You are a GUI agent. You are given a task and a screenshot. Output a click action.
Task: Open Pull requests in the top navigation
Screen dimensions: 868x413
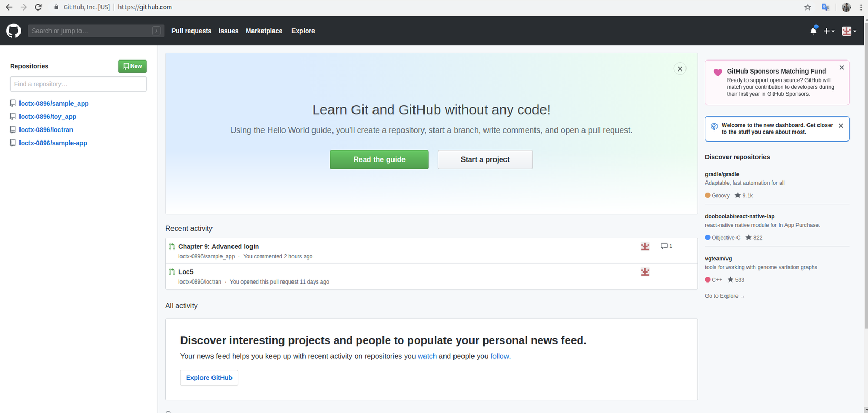click(191, 31)
